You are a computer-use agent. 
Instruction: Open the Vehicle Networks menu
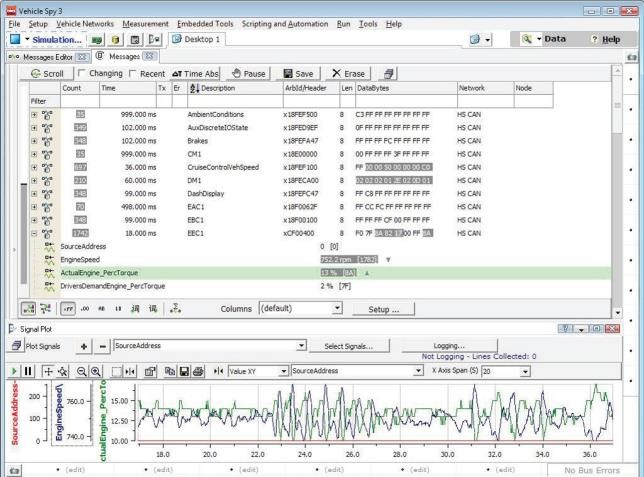85,24
